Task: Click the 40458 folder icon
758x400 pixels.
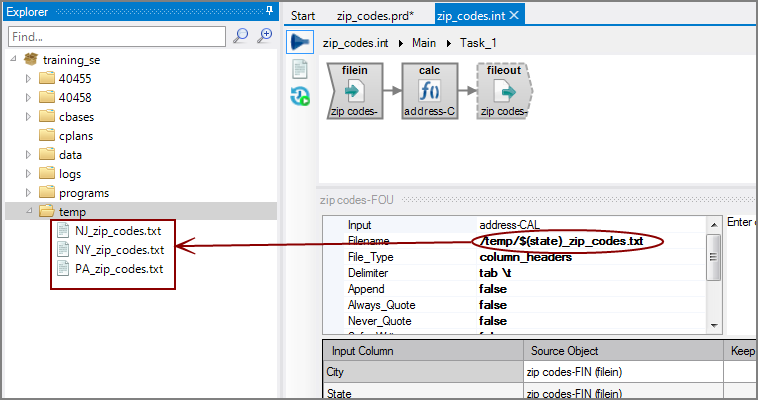Action: [x=47, y=97]
